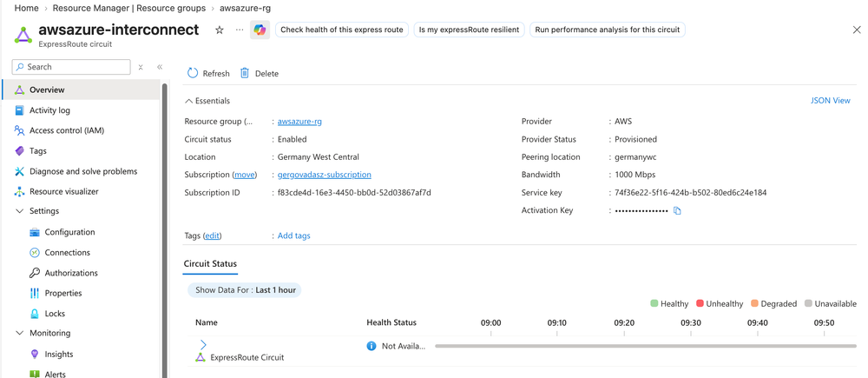Copy the Activation Key with copy icon
The image size is (868, 378).
[x=677, y=210]
